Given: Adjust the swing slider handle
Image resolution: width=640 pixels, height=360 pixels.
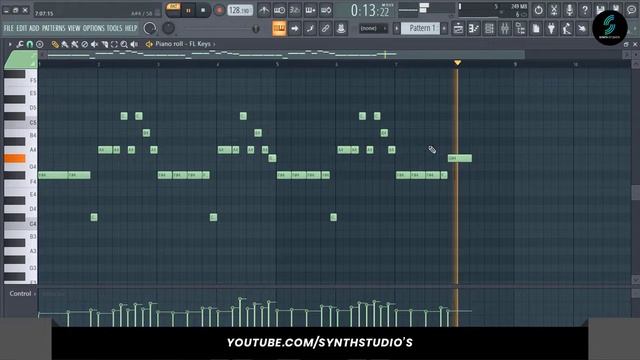Looking at the screenshot, I should click(x=256, y=29).
